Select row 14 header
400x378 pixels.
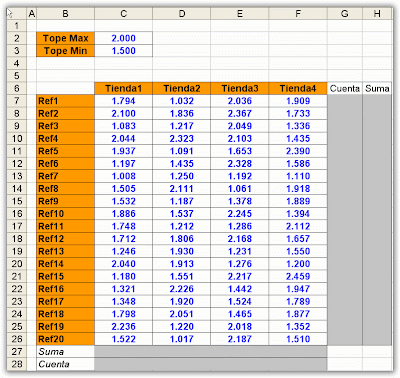(x=17, y=189)
